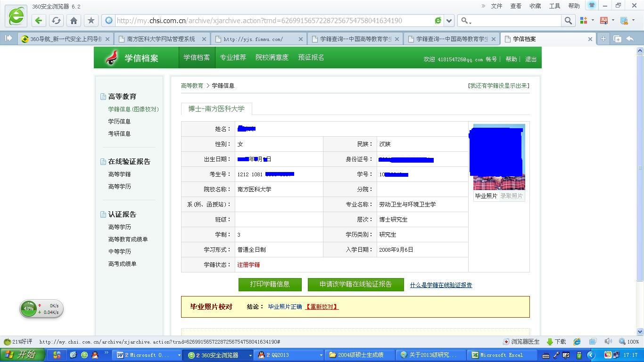Switch to the 录取照片 photo tab

pyautogui.click(x=512, y=196)
